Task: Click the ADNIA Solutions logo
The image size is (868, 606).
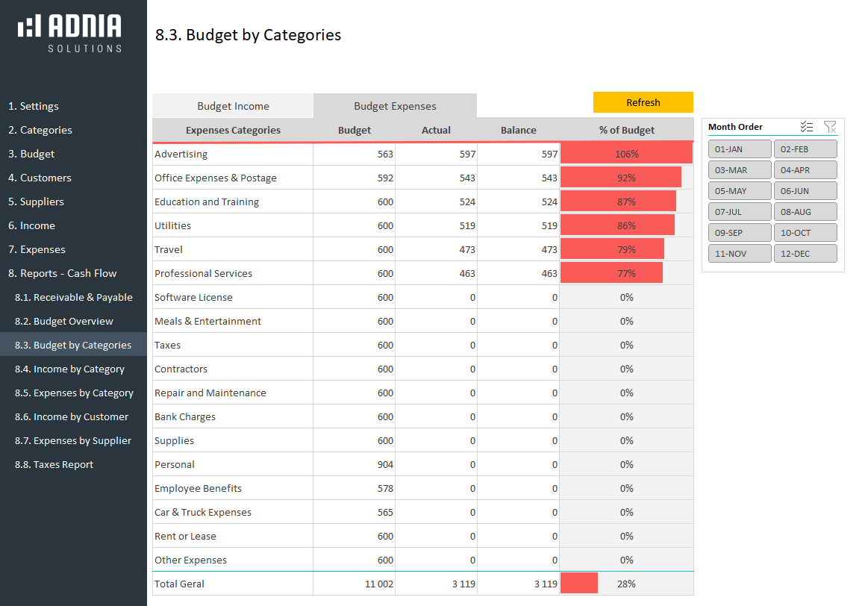Action: (70, 34)
